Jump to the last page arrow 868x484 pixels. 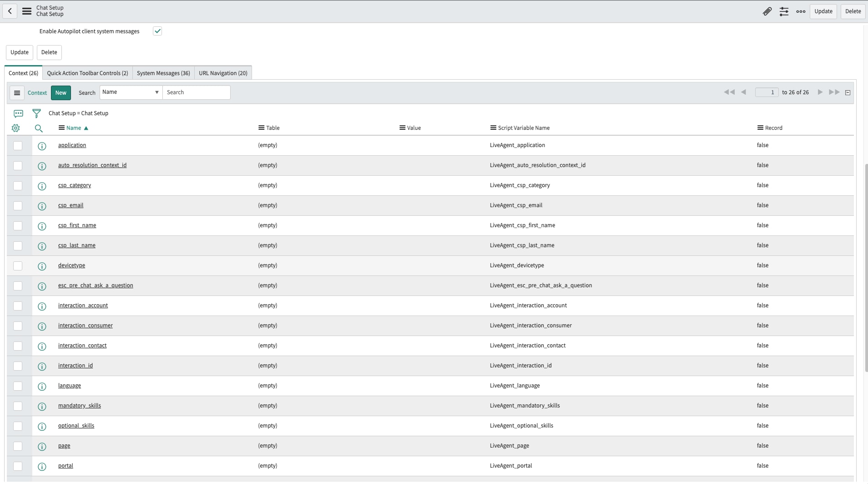(x=834, y=92)
